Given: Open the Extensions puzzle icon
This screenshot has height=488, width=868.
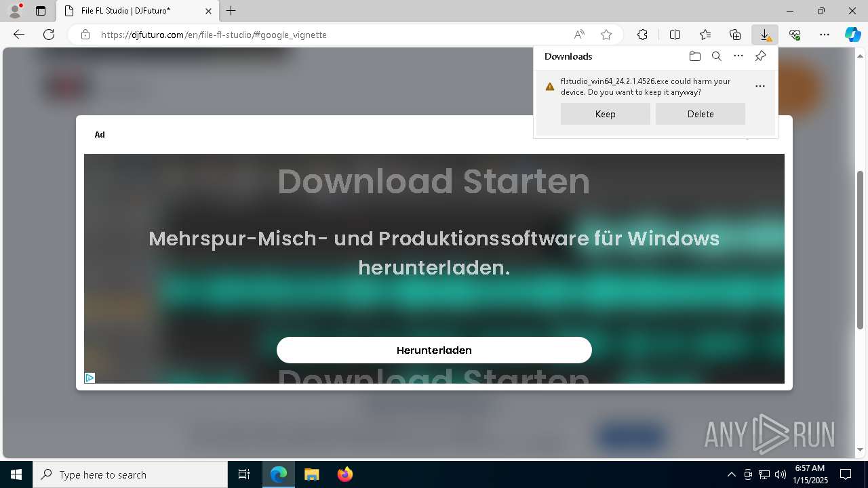Looking at the screenshot, I should (642, 35).
